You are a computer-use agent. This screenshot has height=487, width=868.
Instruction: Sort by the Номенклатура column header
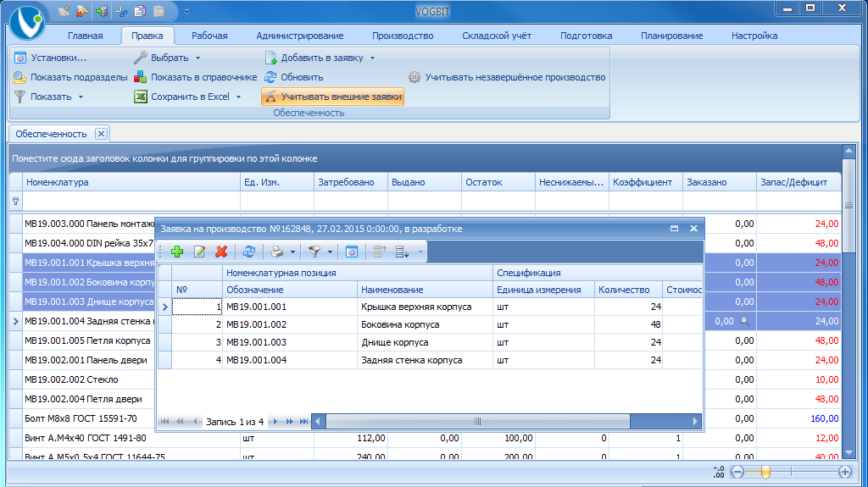(131, 182)
